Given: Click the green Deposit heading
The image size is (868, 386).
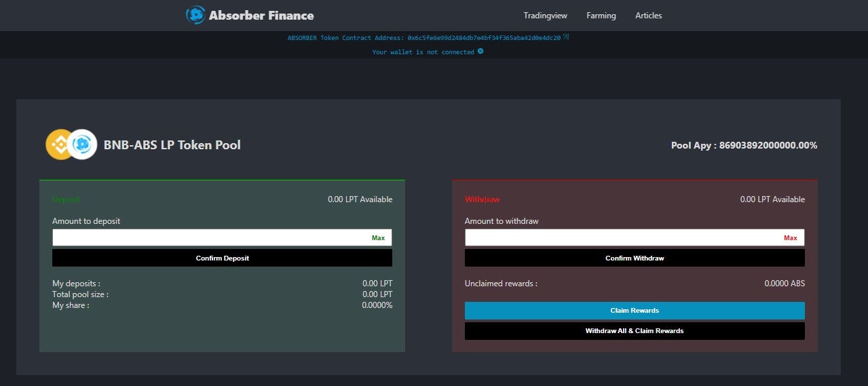Looking at the screenshot, I should (x=66, y=199).
